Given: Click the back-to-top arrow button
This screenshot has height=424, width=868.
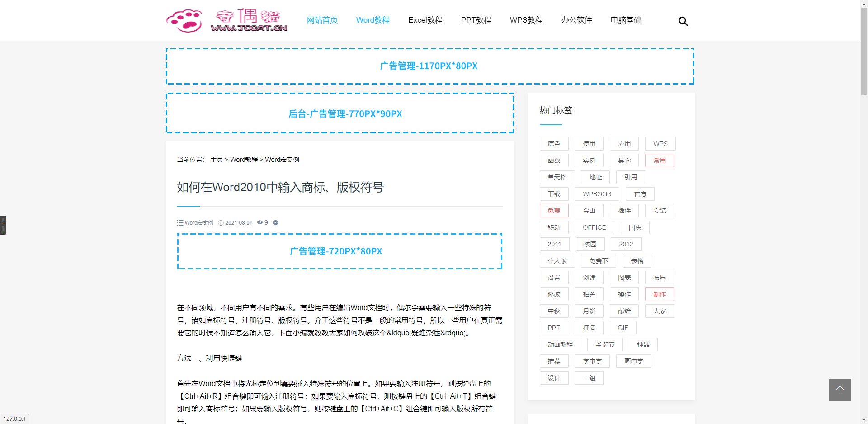Looking at the screenshot, I should [x=840, y=390].
